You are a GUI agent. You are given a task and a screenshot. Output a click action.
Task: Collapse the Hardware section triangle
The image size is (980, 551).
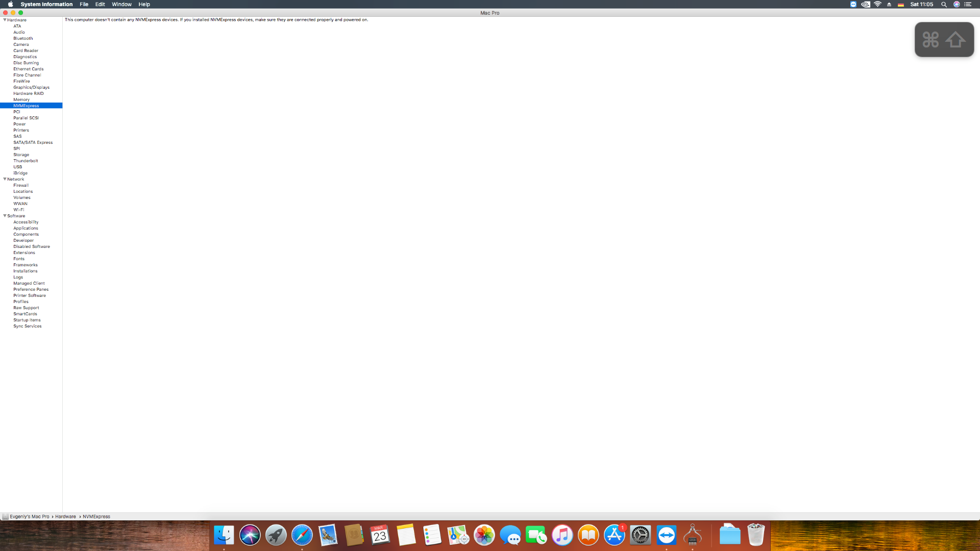(x=5, y=20)
